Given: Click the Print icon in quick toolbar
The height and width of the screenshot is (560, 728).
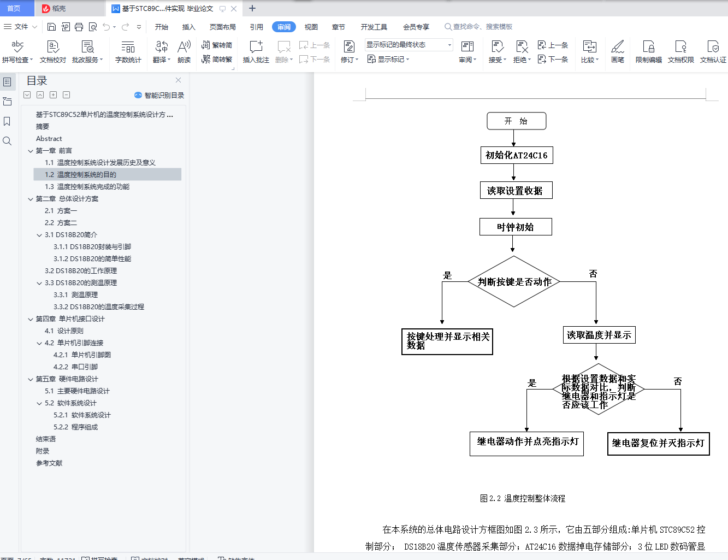Looking at the screenshot, I should [79, 27].
